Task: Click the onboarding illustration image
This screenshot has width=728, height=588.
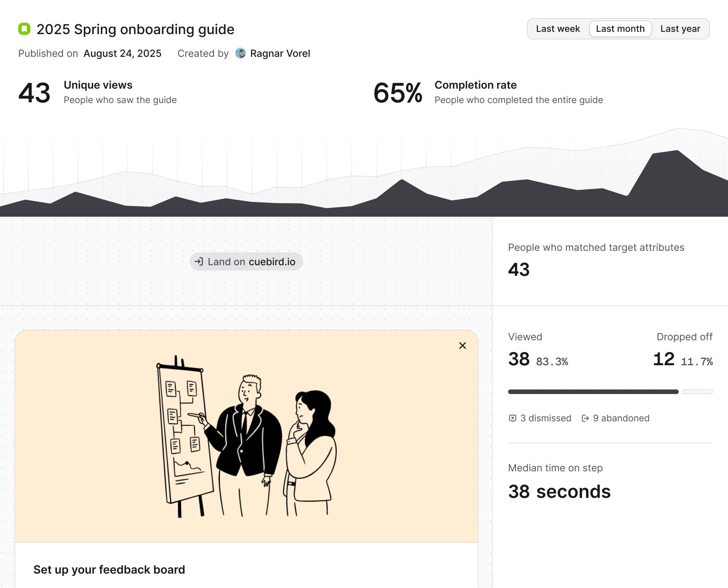Action: click(x=246, y=436)
